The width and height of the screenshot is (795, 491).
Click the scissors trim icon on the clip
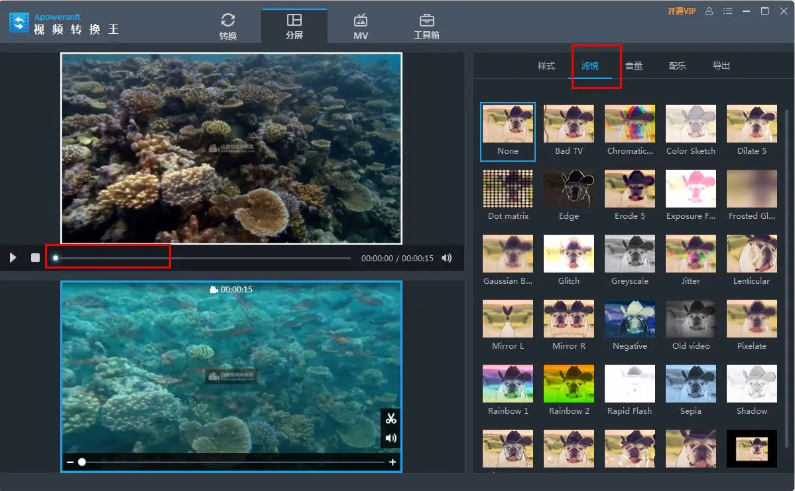[391, 419]
